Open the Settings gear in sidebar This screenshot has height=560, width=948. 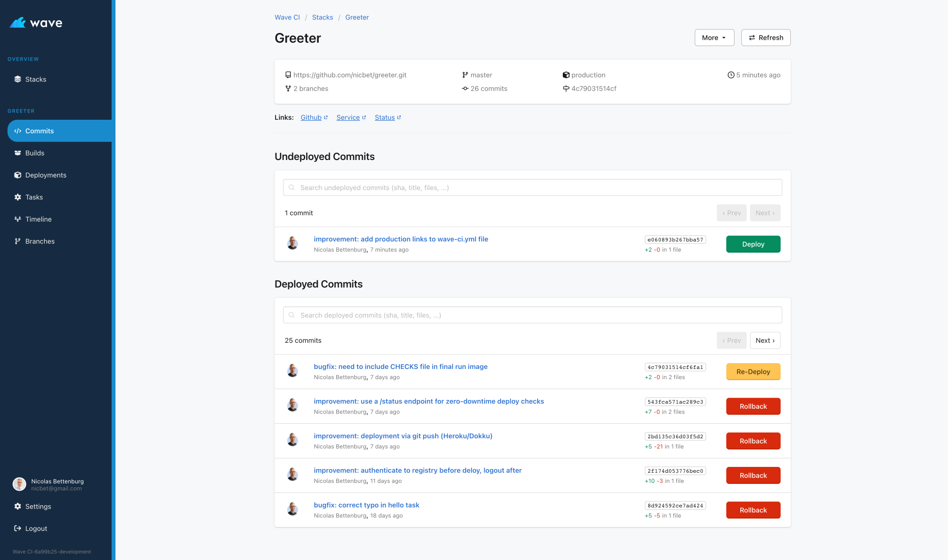[17, 506]
